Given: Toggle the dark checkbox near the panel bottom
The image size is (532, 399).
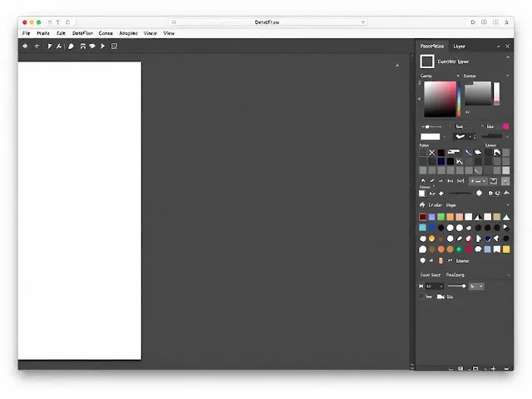Looking at the screenshot, I should (x=421, y=296).
